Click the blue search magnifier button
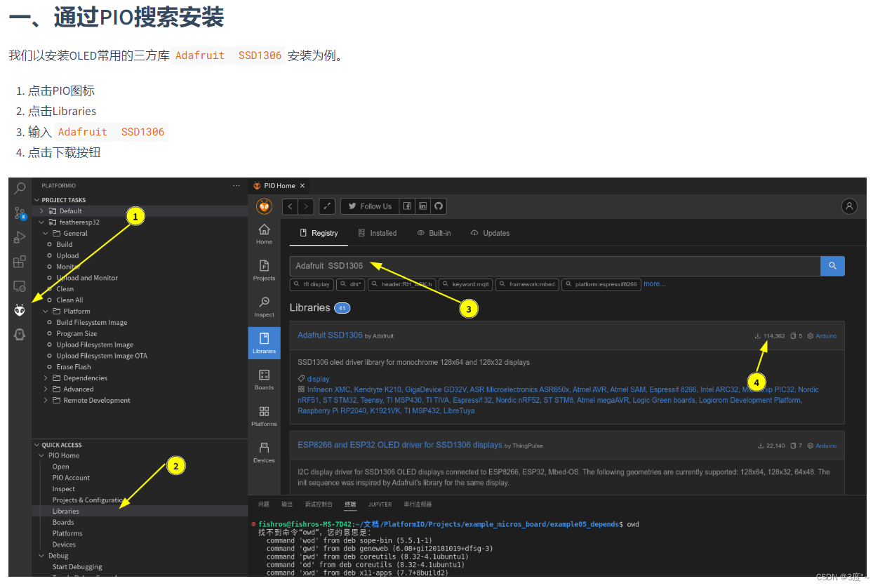Screen dimensions: 880x588 (x=832, y=266)
